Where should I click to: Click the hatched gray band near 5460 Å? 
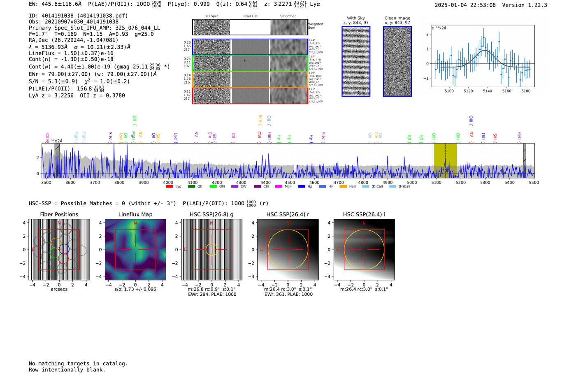(525, 160)
